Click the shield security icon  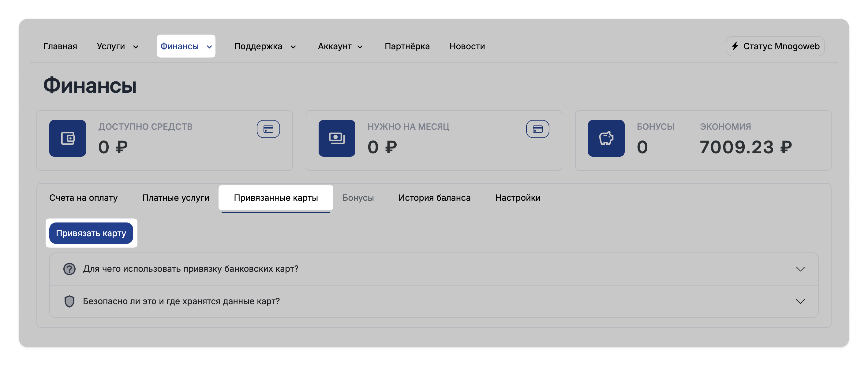[x=69, y=301]
